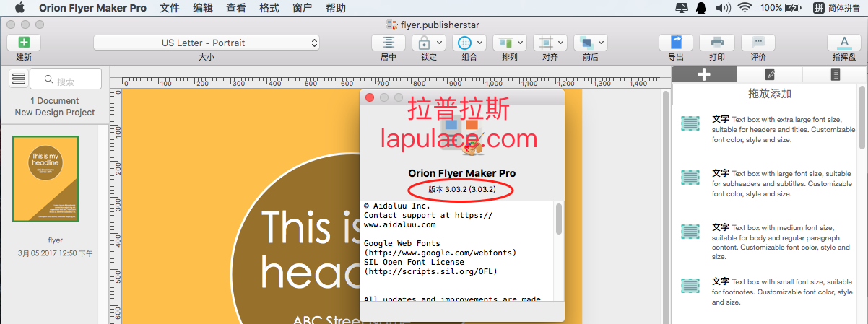Viewport: 868px width, 324px height.
Task: Open the File (文件) menu
Action: click(x=170, y=8)
